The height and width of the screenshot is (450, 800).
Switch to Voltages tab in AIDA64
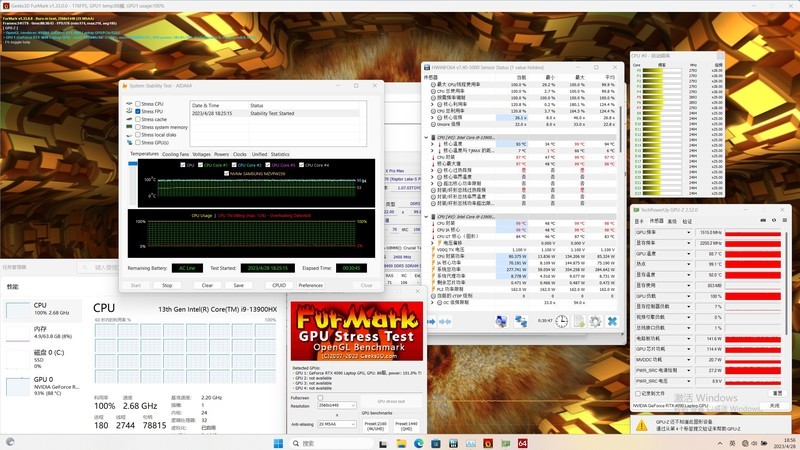tap(201, 154)
